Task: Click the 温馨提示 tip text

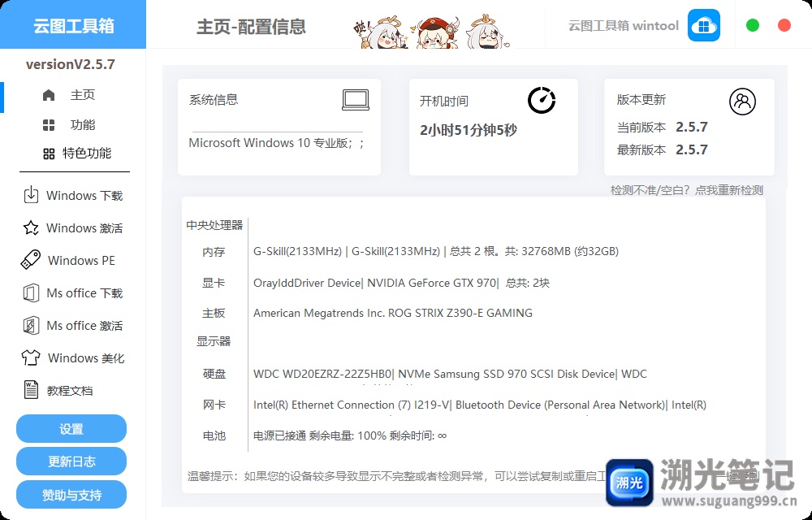Action: pyautogui.click(x=397, y=476)
